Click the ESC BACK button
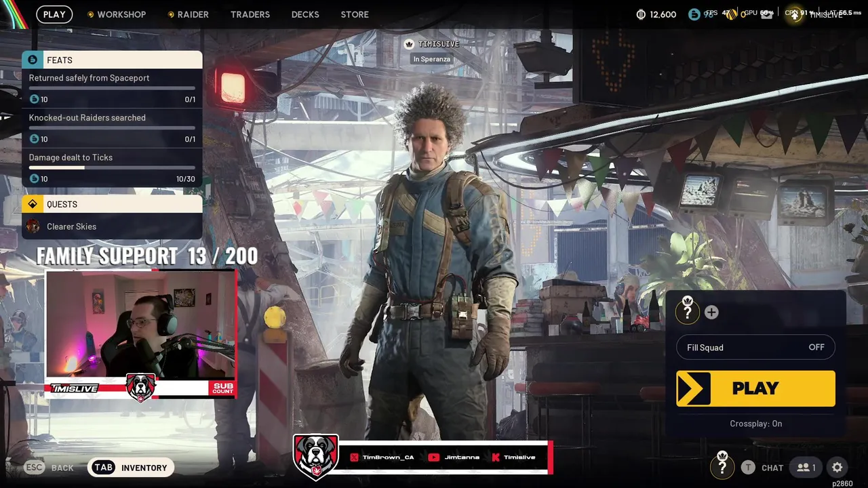The height and width of the screenshot is (488, 868). 49,468
